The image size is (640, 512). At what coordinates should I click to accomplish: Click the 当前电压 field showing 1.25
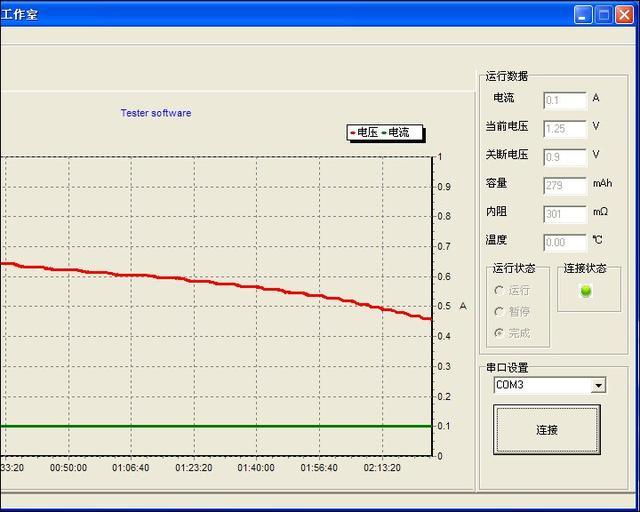click(x=564, y=128)
